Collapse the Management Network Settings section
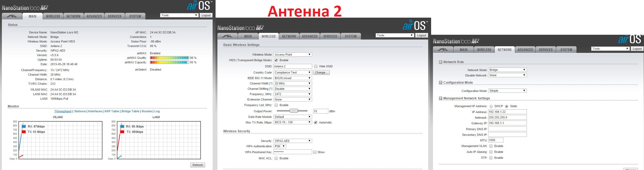Image resolution: width=644 pixels, height=170 pixels. tap(440, 98)
